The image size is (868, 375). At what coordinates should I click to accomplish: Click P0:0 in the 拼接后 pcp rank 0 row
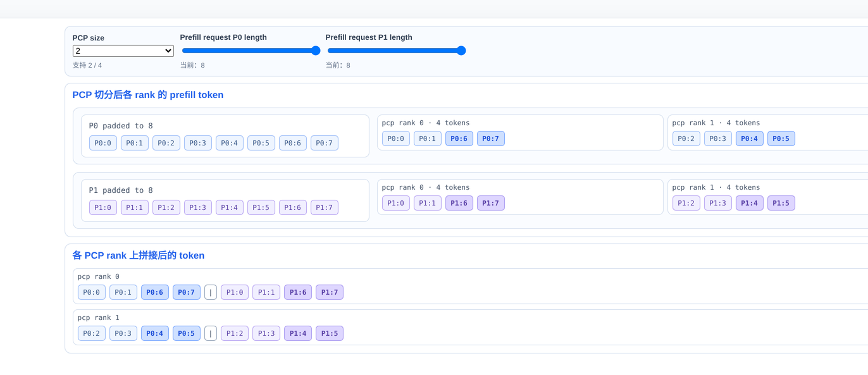[92, 292]
